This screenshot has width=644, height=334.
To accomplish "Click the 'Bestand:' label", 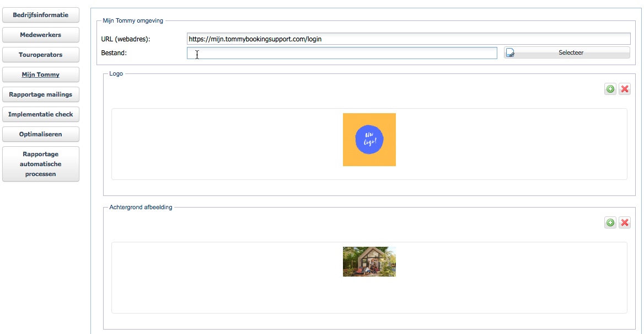I will pyautogui.click(x=114, y=52).
